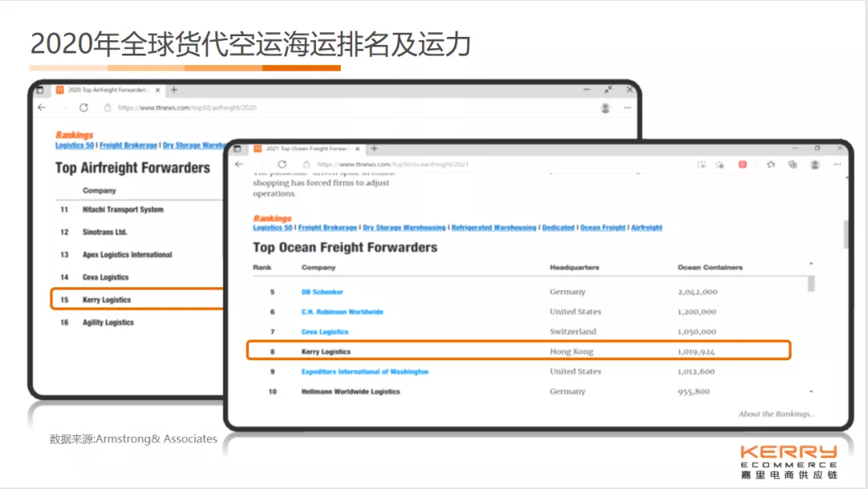Click the rankings table scrollbar thumb
Image resolution: width=868 pixels, height=489 pixels.
coord(811,283)
